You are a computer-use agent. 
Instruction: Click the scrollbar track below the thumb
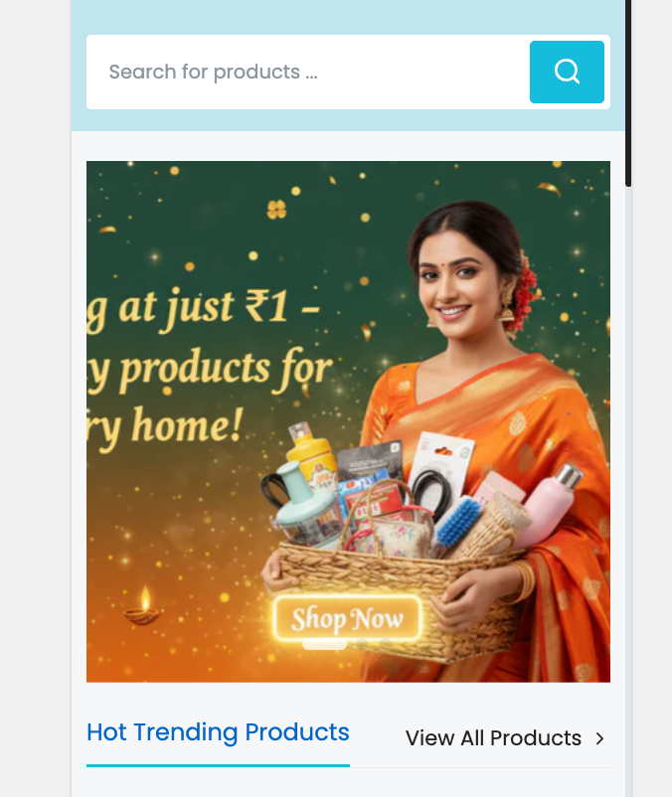(628, 488)
